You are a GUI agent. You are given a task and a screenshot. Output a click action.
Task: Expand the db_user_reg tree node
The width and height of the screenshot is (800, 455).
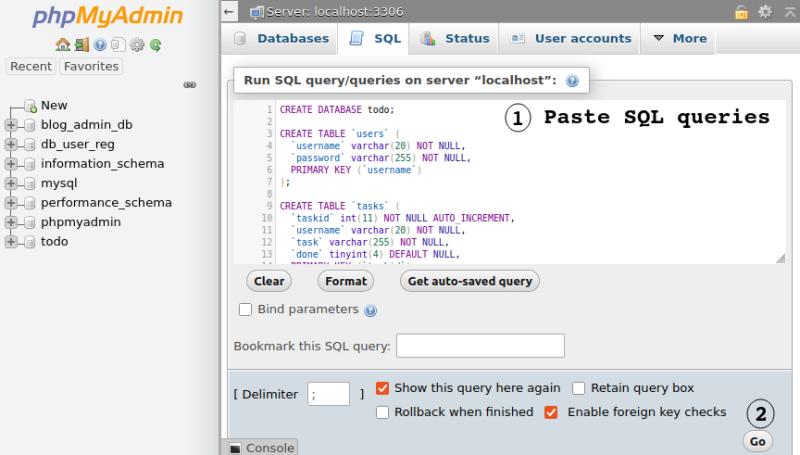(11, 144)
